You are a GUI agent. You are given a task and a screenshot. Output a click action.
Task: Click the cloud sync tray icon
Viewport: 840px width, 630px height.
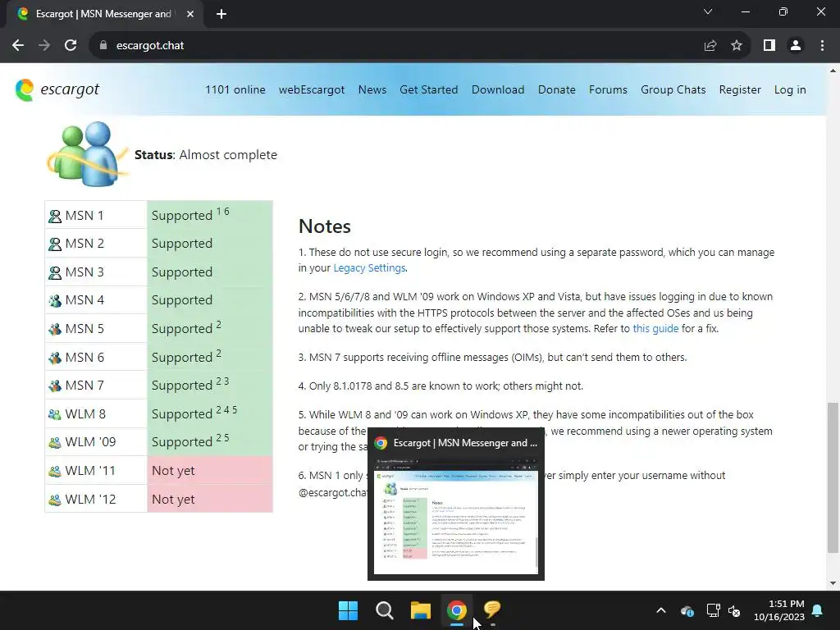pos(687,610)
